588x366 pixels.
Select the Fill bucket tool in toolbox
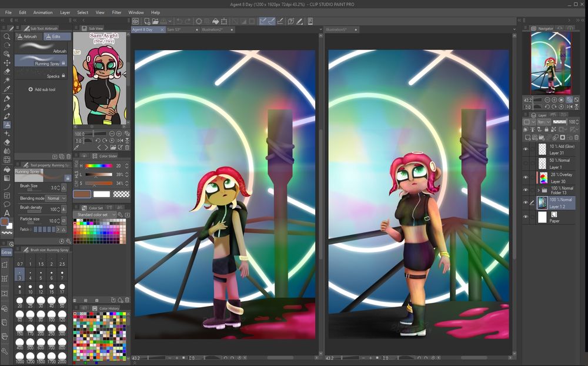coord(7,169)
